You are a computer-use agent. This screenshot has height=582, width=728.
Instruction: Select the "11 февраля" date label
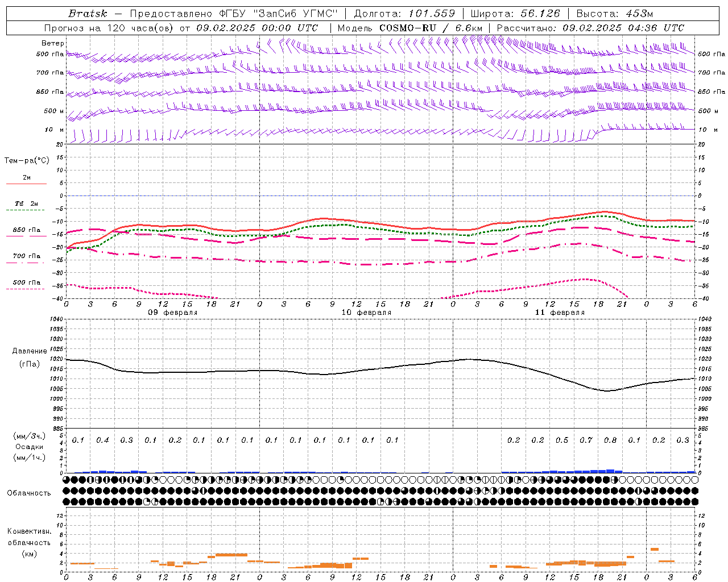coord(560,313)
